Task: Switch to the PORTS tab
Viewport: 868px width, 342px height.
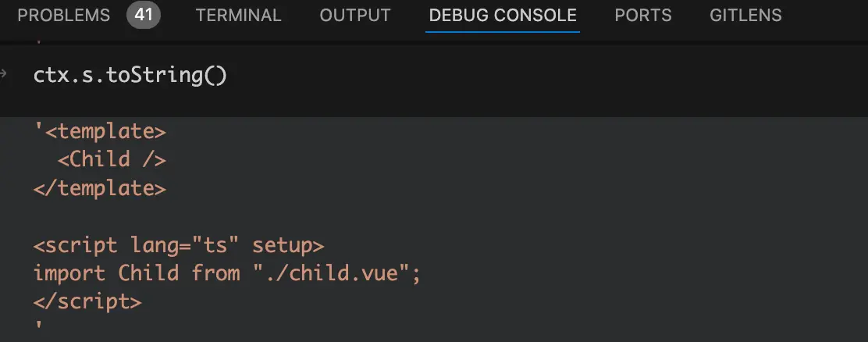Action: [643, 16]
